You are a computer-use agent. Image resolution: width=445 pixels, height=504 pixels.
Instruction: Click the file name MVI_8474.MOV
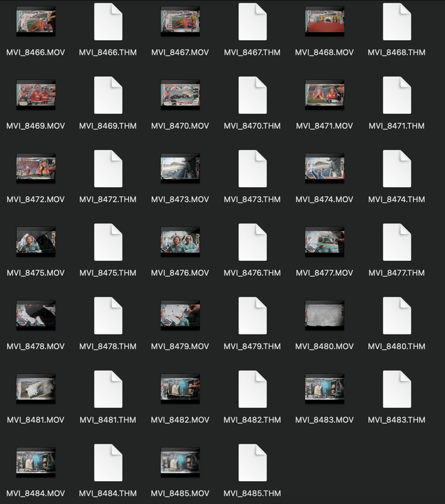325,199
